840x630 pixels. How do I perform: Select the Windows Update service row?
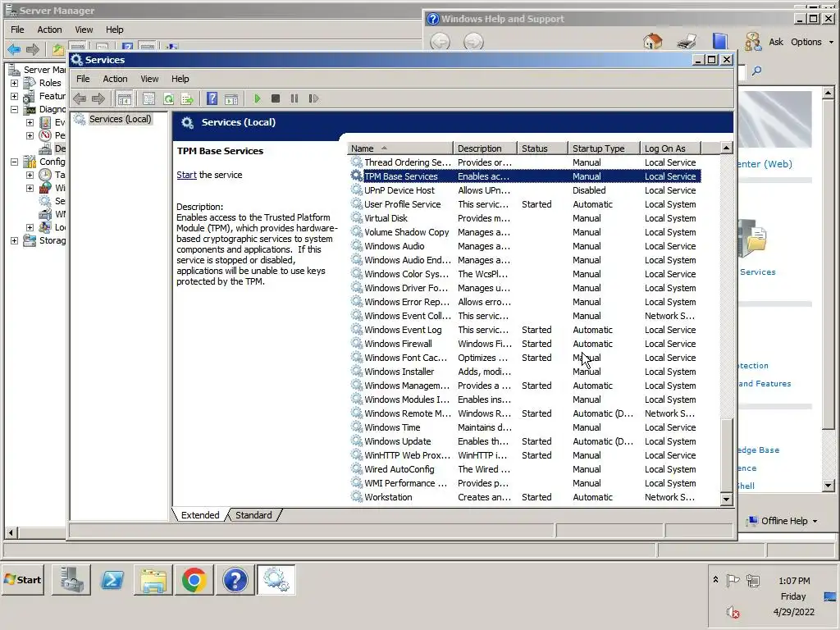tap(525, 441)
